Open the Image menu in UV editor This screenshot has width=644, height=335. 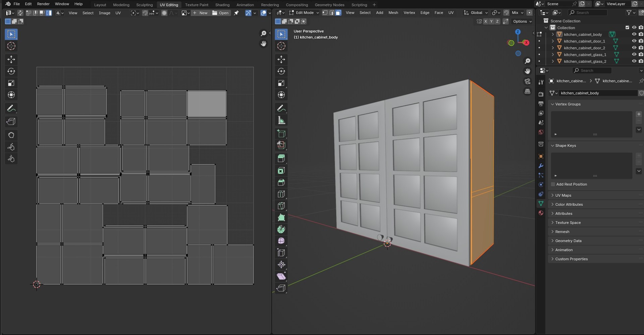[104, 13]
